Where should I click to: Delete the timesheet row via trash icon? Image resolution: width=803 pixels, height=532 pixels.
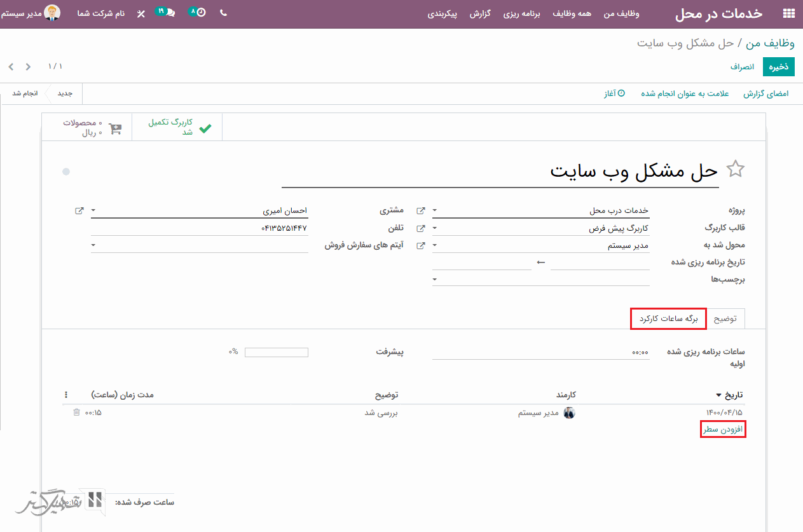76,413
